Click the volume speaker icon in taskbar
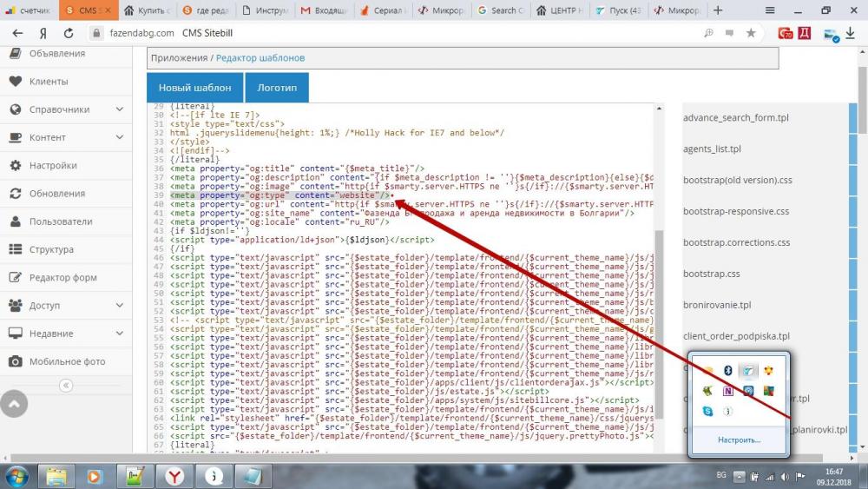The image size is (868, 489). pyautogui.click(x=785, y=476)
